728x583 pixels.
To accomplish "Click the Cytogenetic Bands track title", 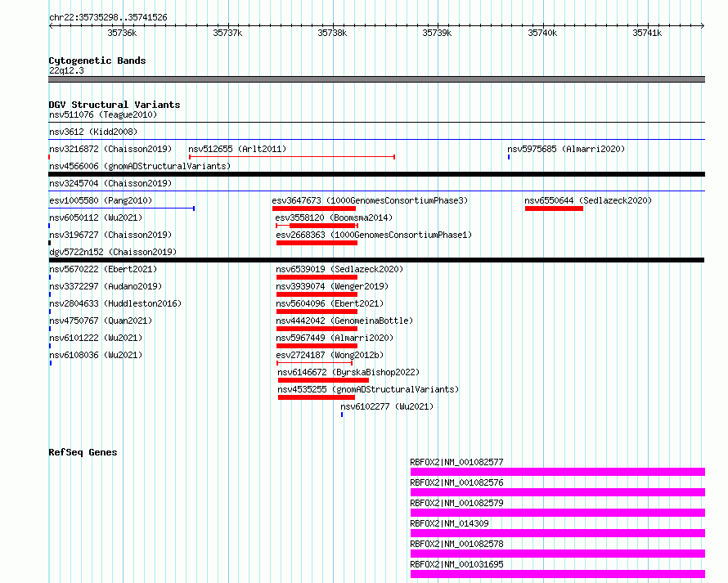I will pyautogui.click(x=97, y=61).
